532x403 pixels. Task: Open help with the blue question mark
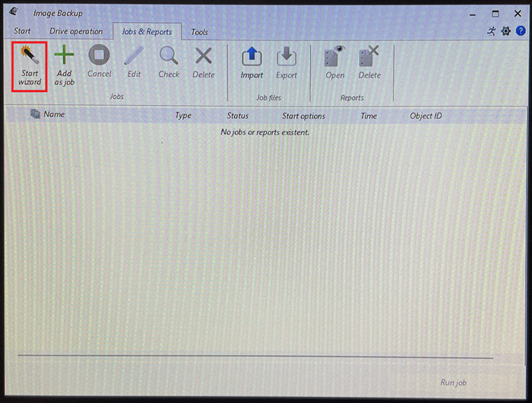click(519, 31)
